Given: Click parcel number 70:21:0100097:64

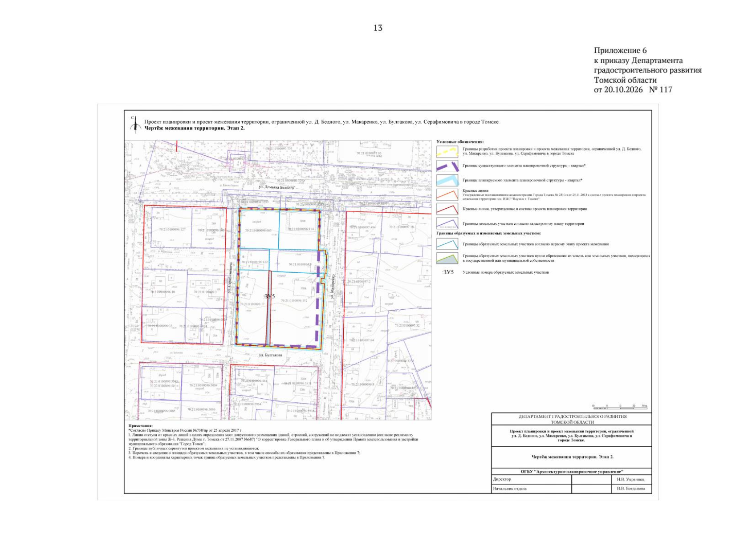Looking at the screenshot, I should (362, 340).
